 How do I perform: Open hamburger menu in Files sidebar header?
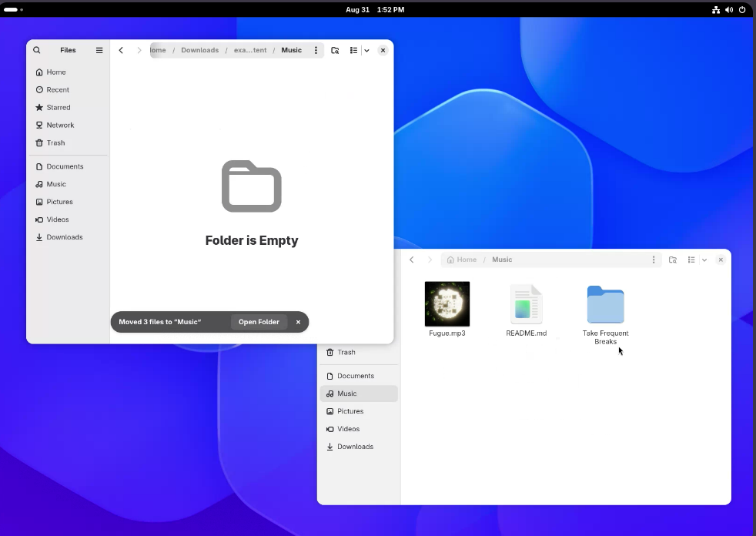pos(99,50)
